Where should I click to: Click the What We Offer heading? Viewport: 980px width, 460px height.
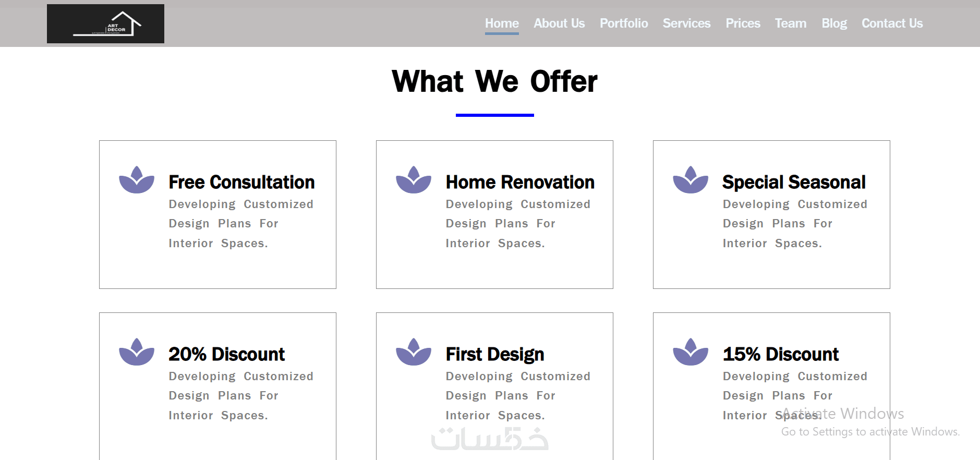(494, 82)
